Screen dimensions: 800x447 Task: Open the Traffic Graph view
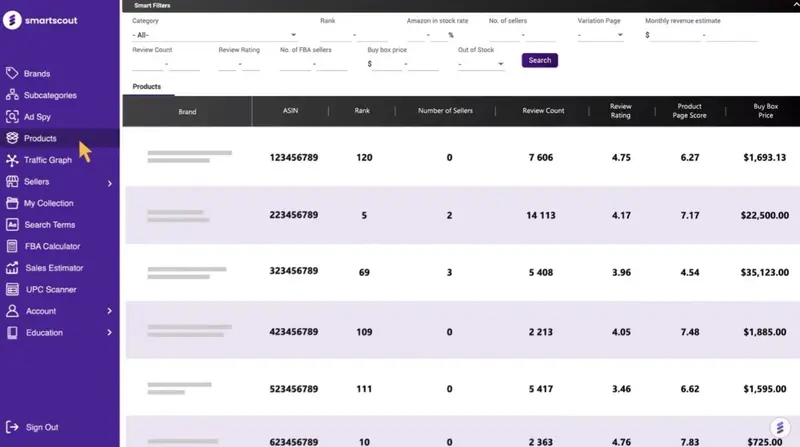(47, 160)
